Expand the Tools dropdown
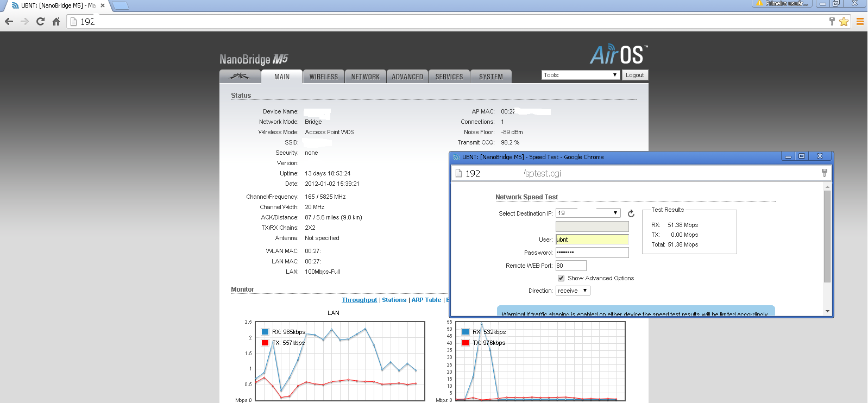Viewport: 868px width, 403px height. tap(581, 75)
